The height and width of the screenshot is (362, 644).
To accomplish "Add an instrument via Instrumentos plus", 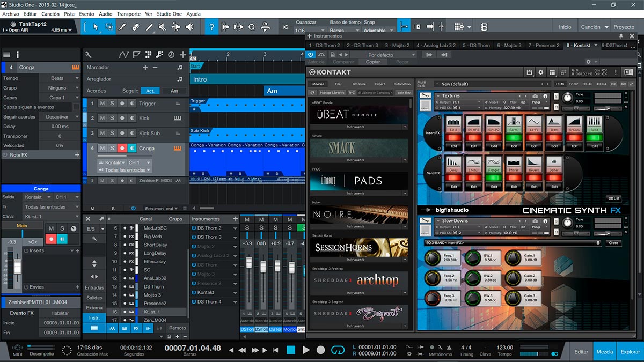I will tap(235, 219).
